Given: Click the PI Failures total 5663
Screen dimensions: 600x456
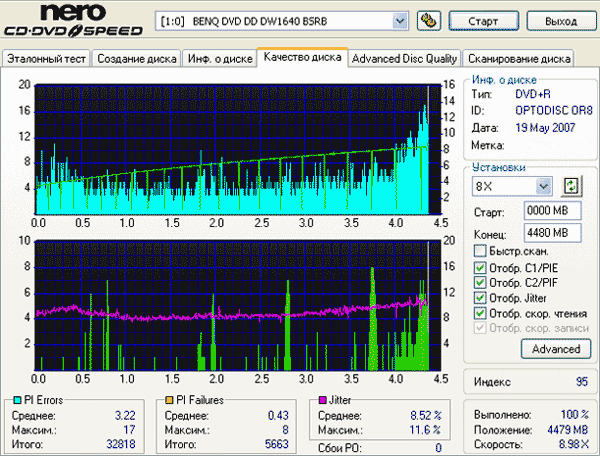Looking at the screenshot, I should [276, 444].
